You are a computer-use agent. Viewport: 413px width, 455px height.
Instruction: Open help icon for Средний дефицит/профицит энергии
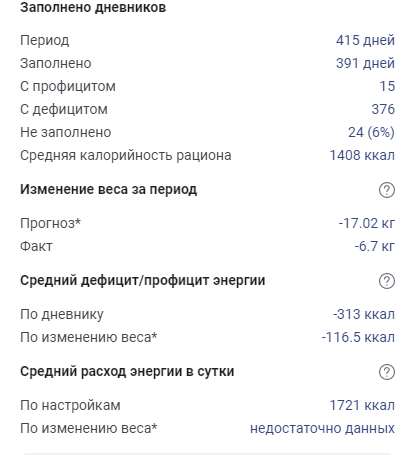(387, 281)
